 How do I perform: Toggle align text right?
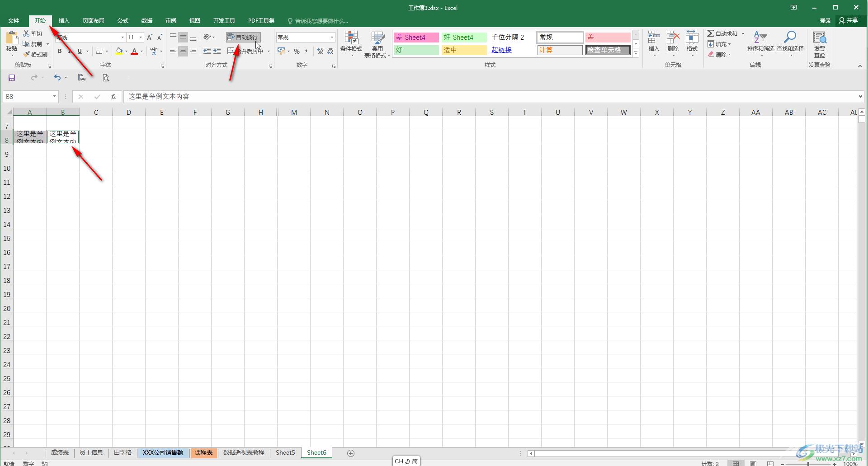193,51
